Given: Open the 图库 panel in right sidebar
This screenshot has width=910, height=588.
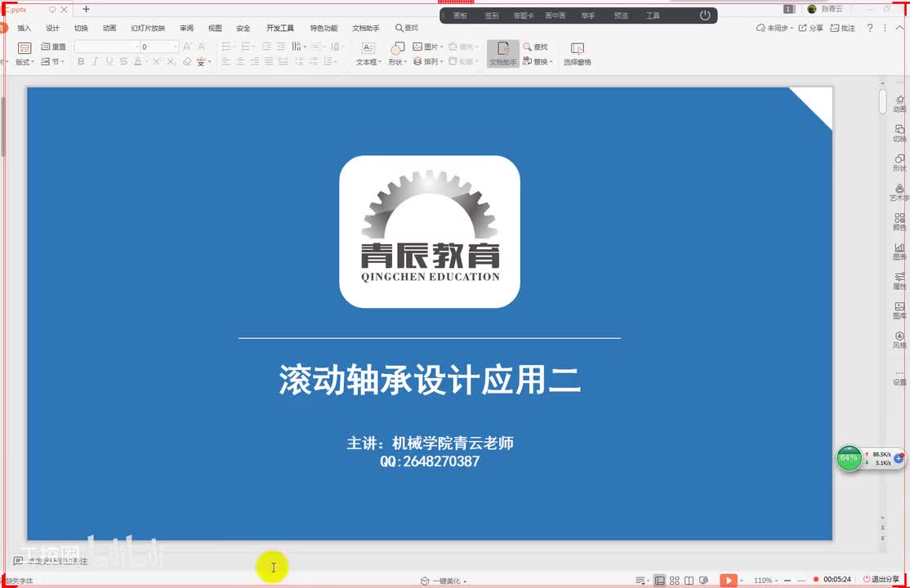Looking at the screenshot, I should tap(899, 310).
